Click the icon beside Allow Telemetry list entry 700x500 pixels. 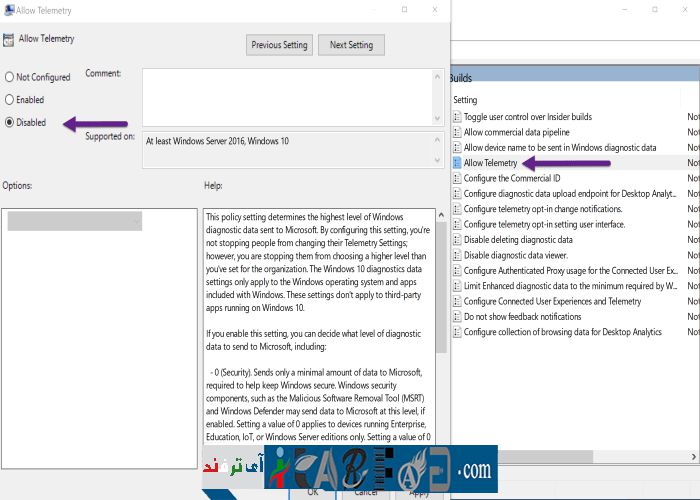point(457,163)
